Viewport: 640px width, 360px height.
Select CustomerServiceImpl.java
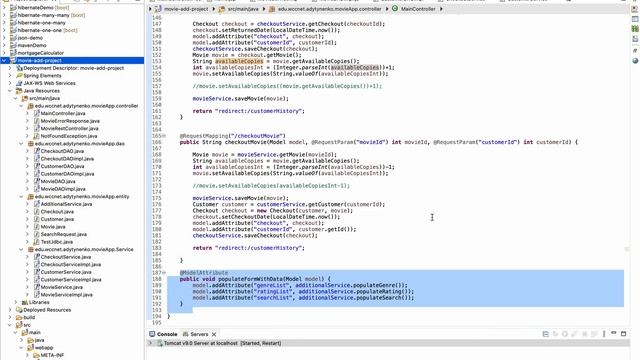(71, 280)
